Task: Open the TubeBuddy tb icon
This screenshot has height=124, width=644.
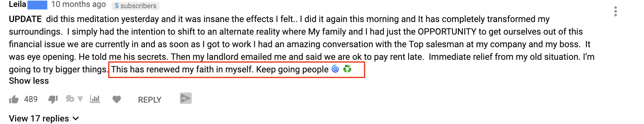Action: point(70,99)
